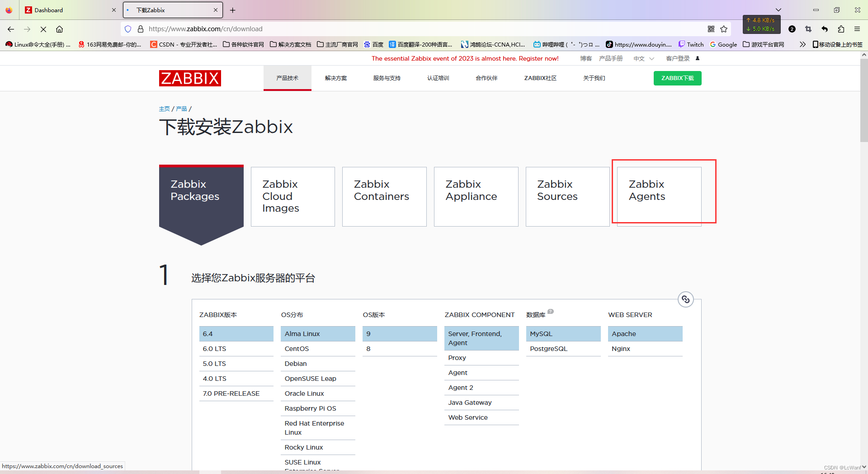This screenshot has width=868, height=474.
Task: Open the 关于我们 menu
Action: pos(594,78)
